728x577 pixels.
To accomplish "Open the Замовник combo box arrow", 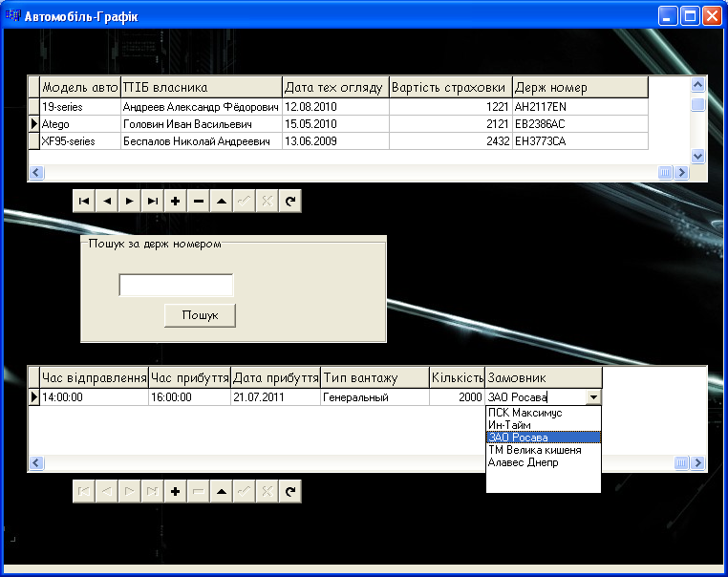I will pyautogui.click(x=593, y=397).
